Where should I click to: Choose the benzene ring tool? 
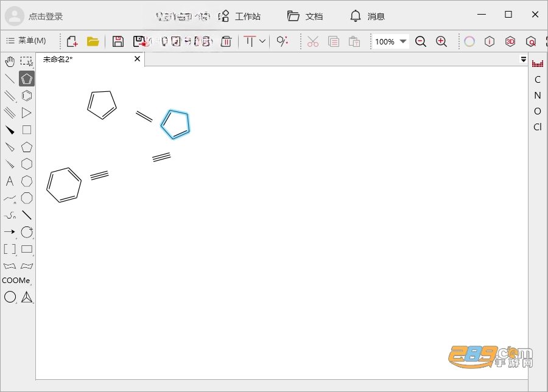27,96
